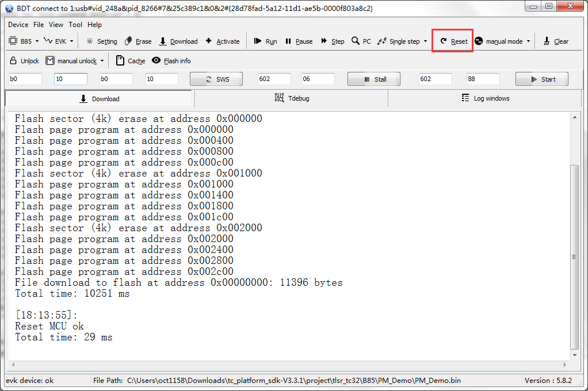The image size is (588, 391).
Task: Click the Step execution icon
Action: (324, 41)
